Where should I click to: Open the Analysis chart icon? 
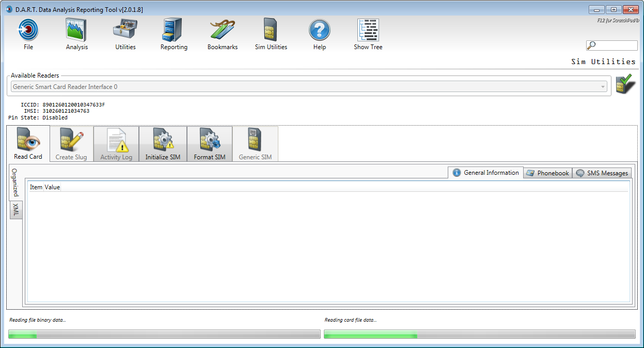click(x=76, y=30)
